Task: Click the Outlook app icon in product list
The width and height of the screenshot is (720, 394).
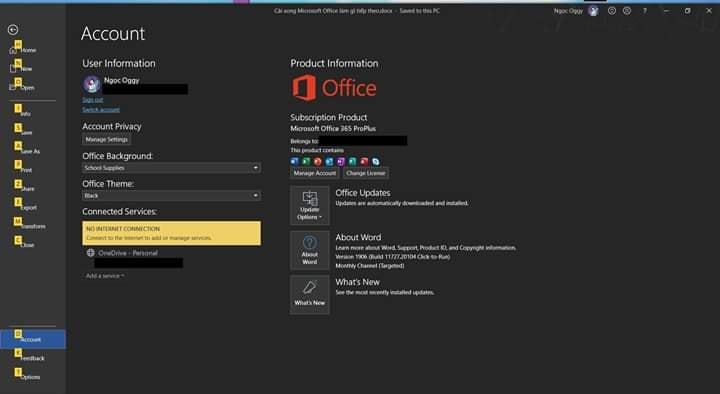Action: [x=329, y=161]
